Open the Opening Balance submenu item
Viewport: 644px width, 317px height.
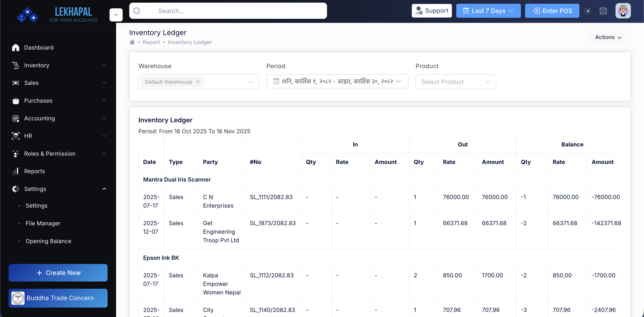point(48,241)
